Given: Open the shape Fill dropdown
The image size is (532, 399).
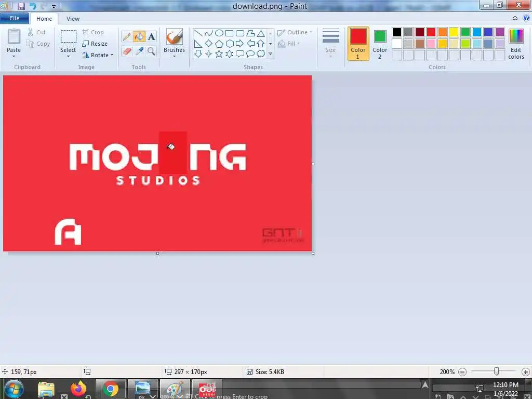Looking at the screenshot, I should pyautogui.click(x=289, y=44).
